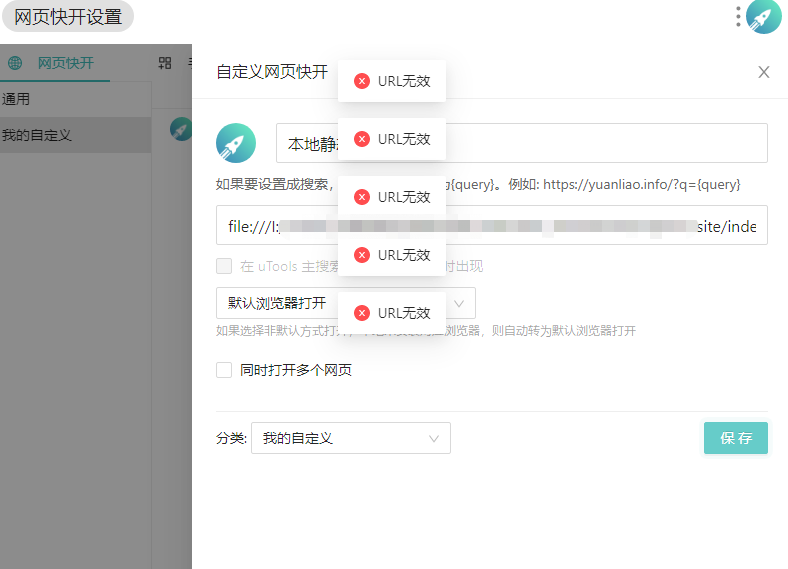788x569 pixels.
Task: Click the 网页快开设置 title pill
Action: 68,17
